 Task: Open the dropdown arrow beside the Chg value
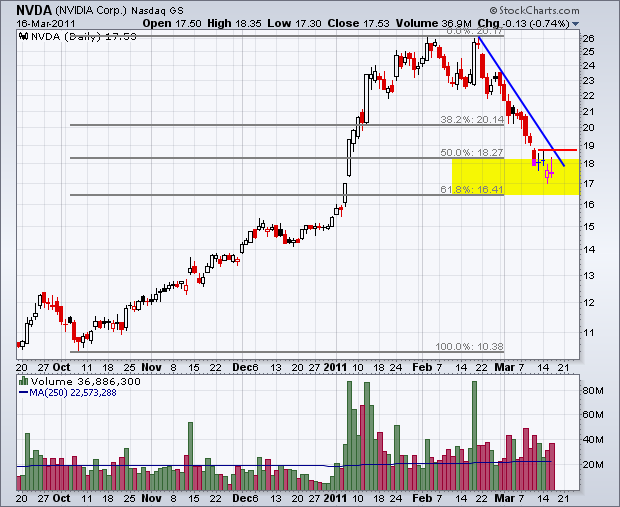575,24
